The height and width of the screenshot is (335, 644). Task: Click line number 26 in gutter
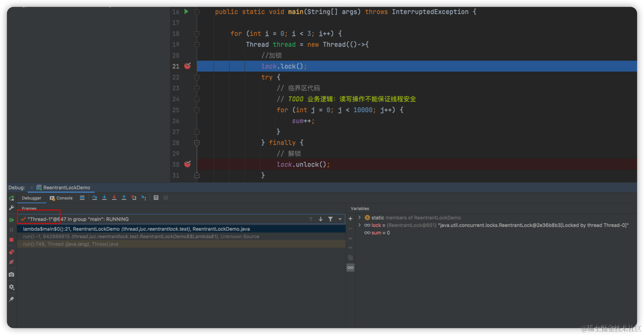click(x=176, y=121)
